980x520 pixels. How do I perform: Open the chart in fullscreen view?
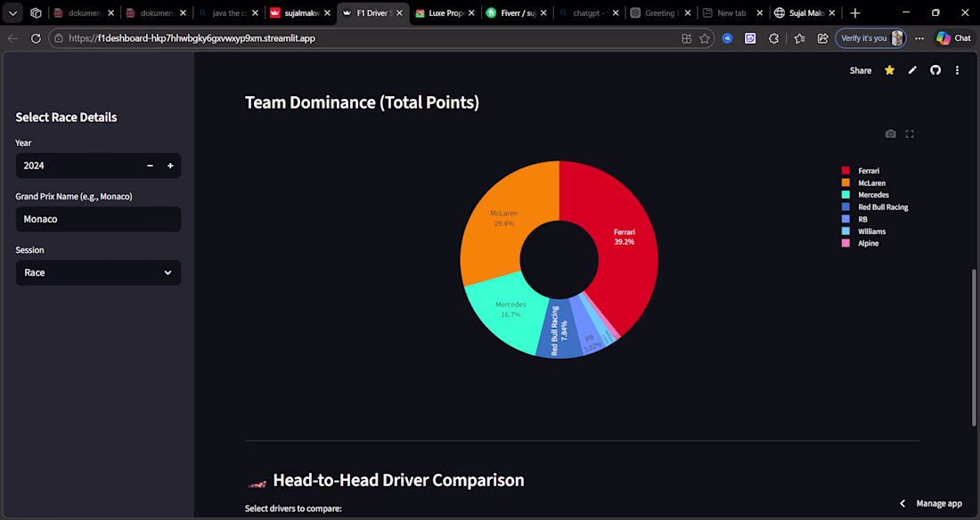pos(910,134)
